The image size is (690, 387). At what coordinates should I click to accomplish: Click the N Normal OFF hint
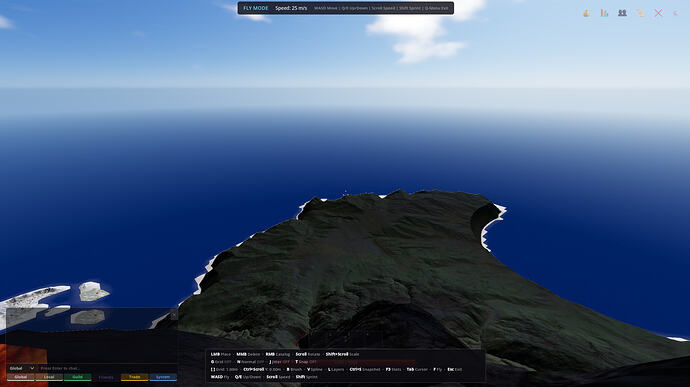point(250,362)
